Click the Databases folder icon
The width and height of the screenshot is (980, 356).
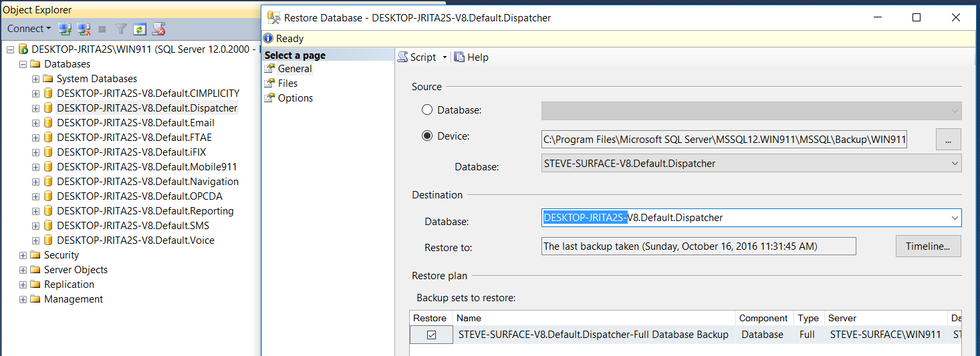click(36, 64)
